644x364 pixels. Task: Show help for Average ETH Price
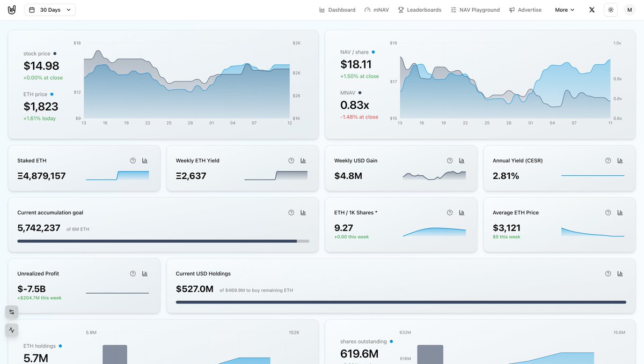pos(608,212)
